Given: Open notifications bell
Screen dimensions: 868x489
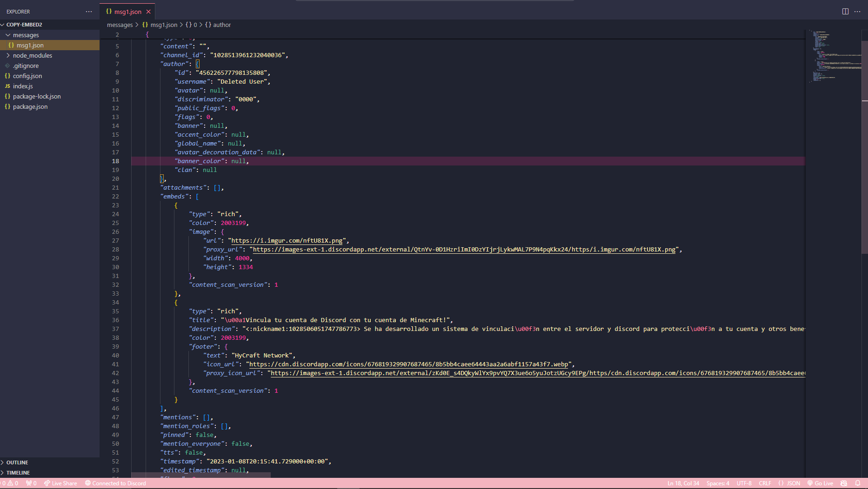Looking at the screenshot, I should pos(858,483).
